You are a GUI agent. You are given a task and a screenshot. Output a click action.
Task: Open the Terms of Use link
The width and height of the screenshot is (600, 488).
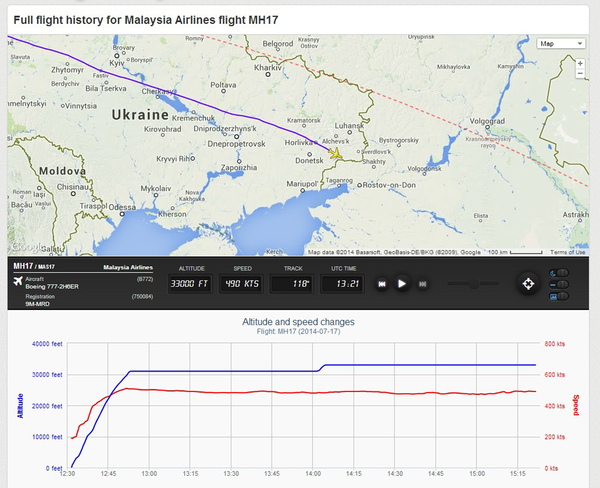coord(567,252)
